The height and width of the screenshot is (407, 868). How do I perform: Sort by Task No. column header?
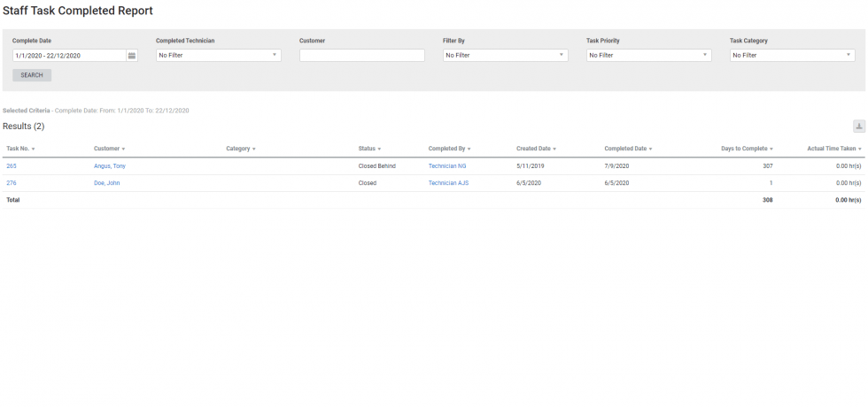point(19,149)
